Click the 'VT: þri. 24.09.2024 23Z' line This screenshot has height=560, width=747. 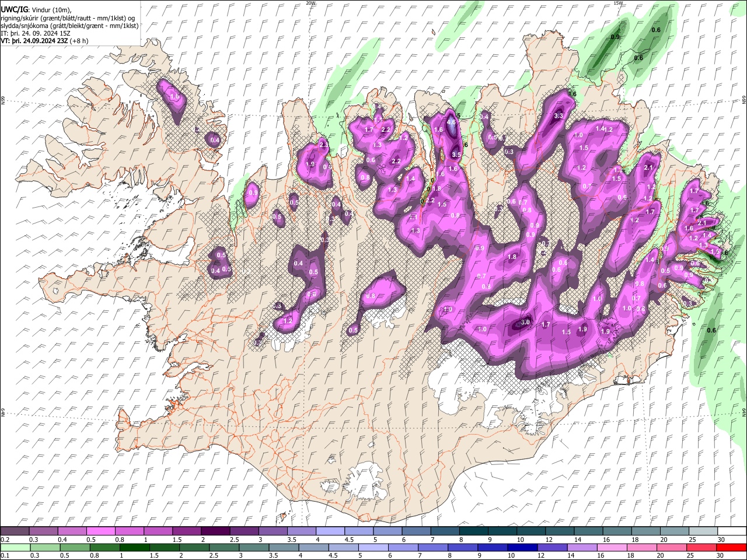(34, 41)
